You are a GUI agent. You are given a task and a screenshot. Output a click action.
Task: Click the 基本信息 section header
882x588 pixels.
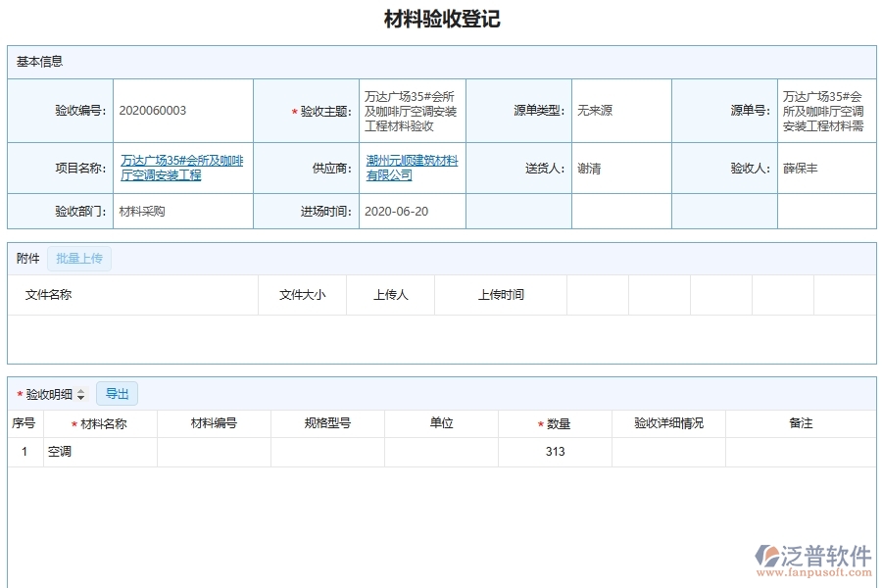coord(37,62)
